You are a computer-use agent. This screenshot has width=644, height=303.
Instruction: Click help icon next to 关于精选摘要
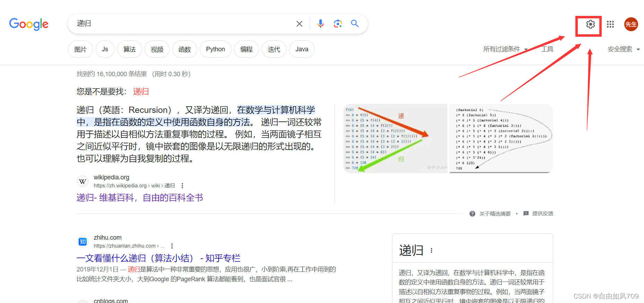(x=472, y=214)
